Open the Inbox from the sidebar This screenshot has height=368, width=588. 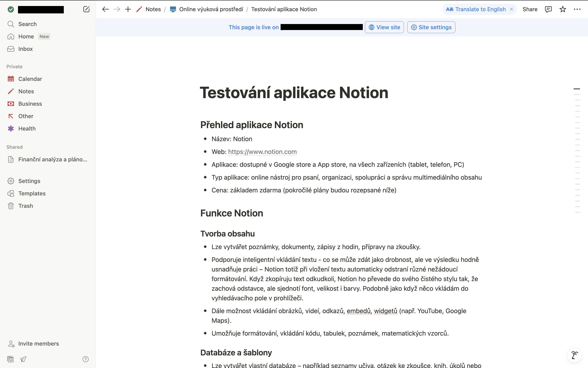25,49
